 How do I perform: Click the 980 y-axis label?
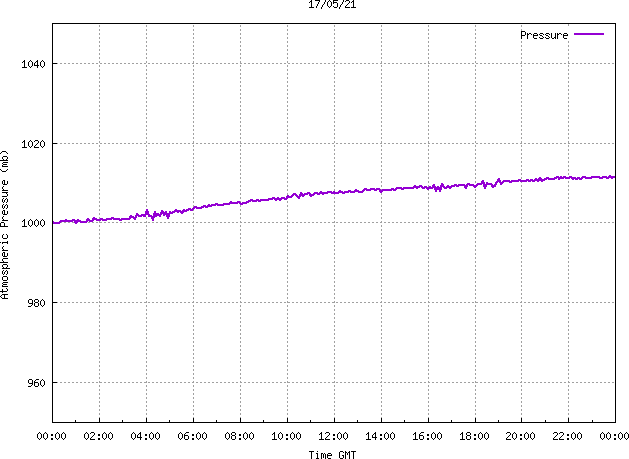(x=37, y=303)
